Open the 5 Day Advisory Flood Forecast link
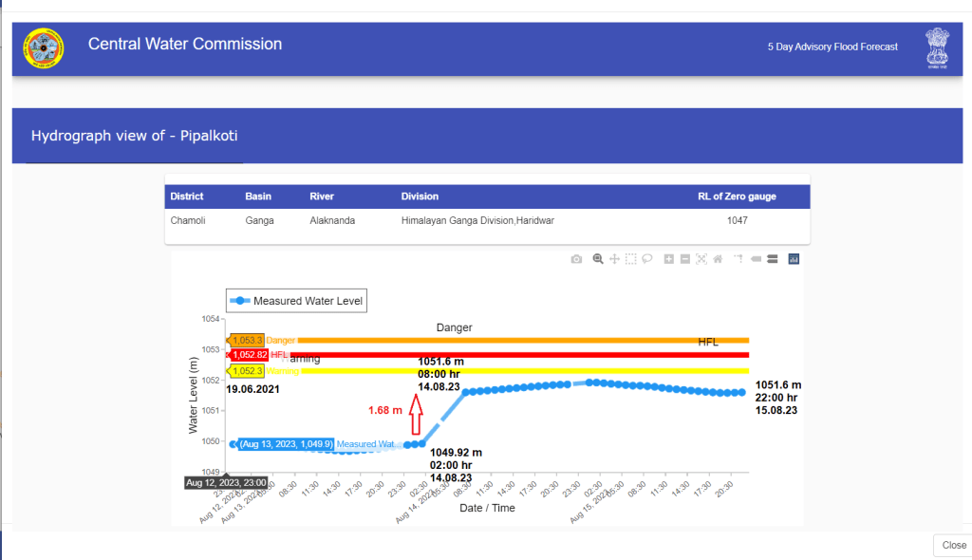This screenshot has width=972, height=560. [832, 47]
